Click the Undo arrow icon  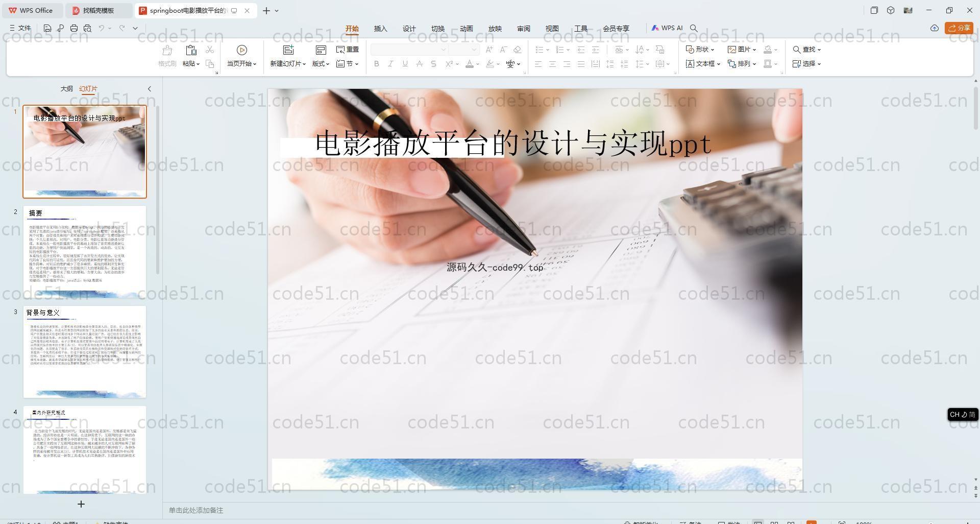tap(102, 28)
